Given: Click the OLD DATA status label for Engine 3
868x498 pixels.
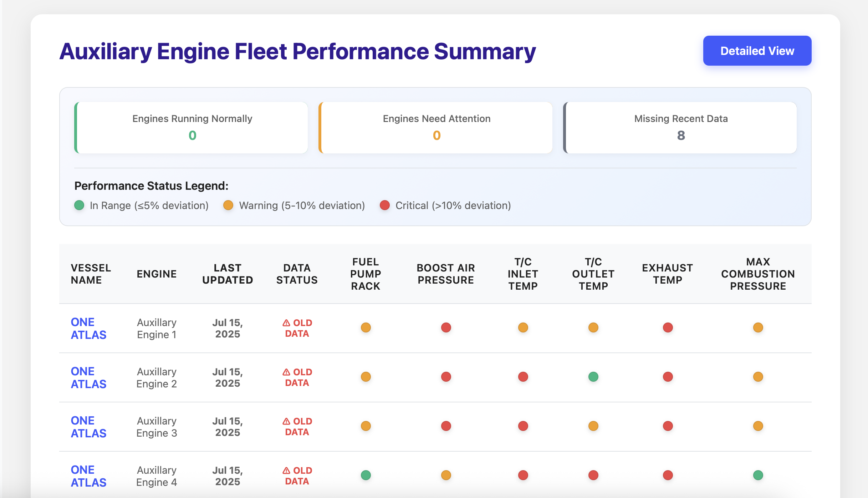Looking at the screenshot, I should 297,427.
